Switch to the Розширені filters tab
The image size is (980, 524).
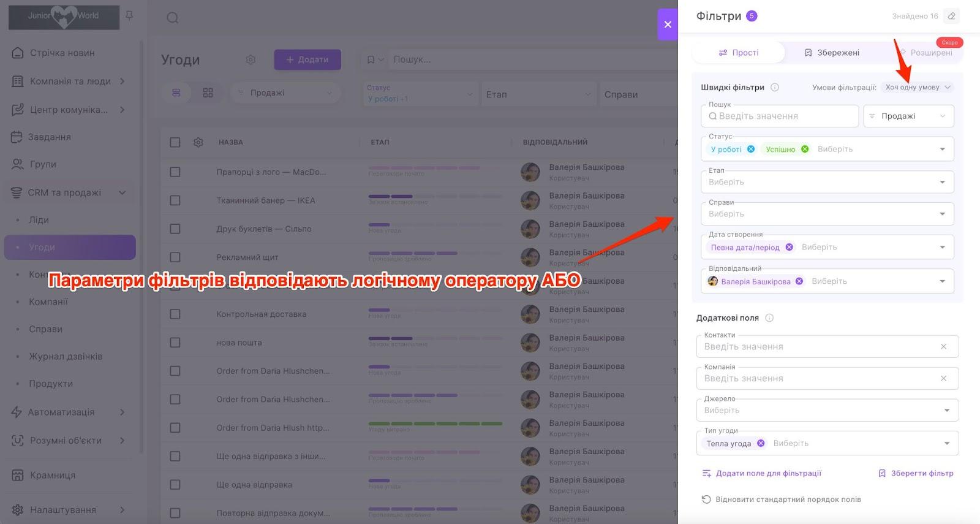pyautogui.click(x=925, y=53)
